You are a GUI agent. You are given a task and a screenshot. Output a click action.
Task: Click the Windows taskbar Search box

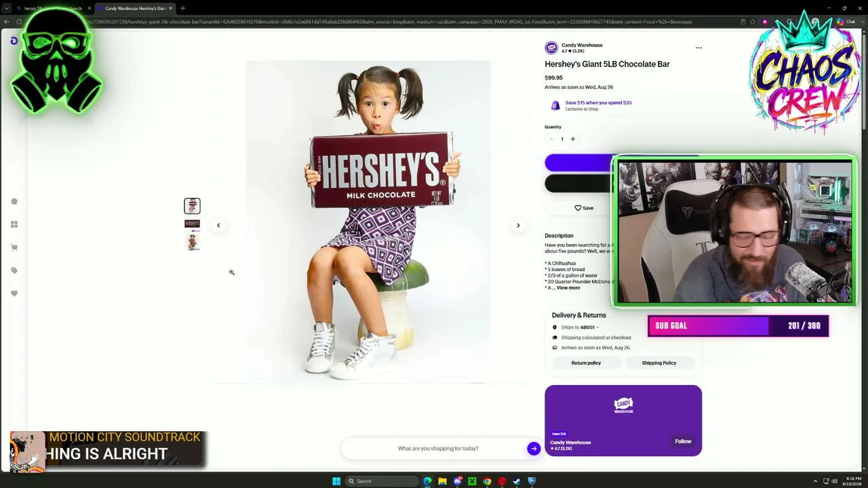(382, 481)
